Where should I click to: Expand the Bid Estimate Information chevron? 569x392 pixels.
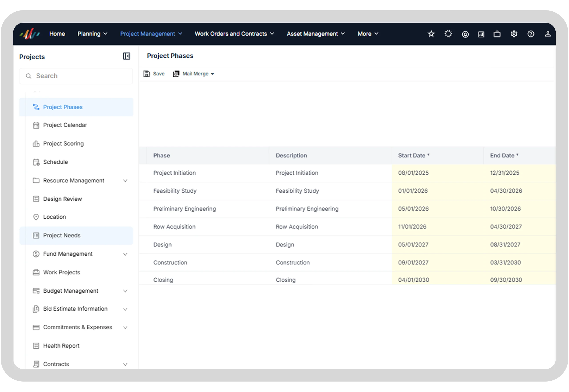[x=125, y=309]
